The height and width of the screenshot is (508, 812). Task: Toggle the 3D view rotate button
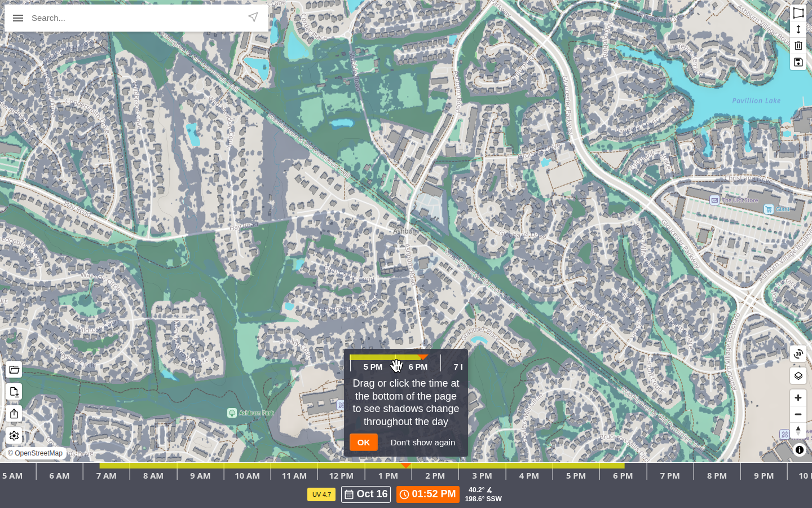(x=798, y=354)
